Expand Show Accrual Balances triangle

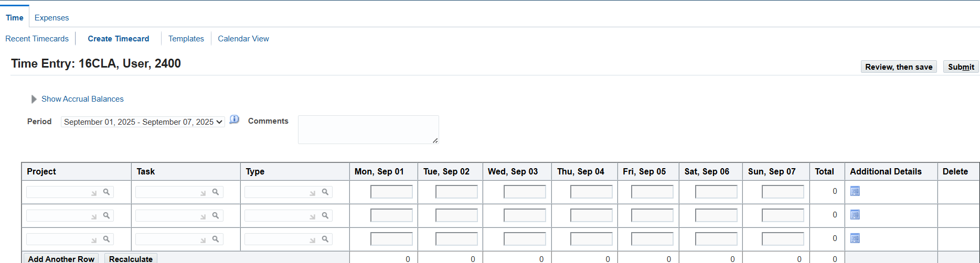34,99
